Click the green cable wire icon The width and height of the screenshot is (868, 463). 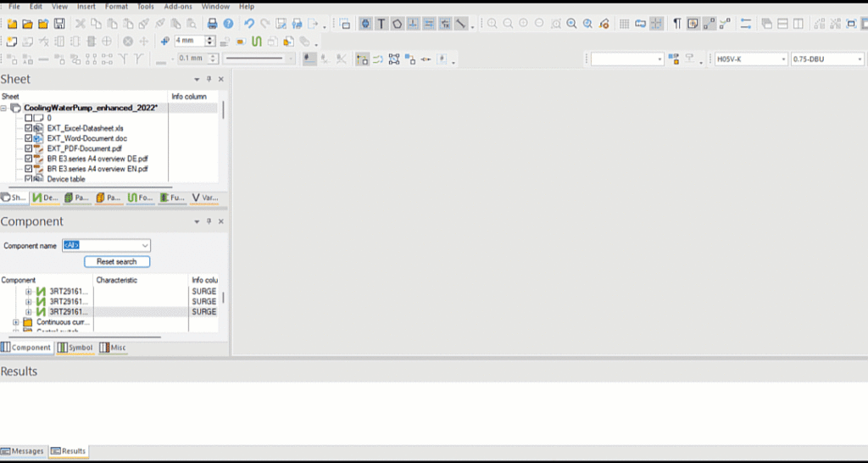tap(256, 41)
